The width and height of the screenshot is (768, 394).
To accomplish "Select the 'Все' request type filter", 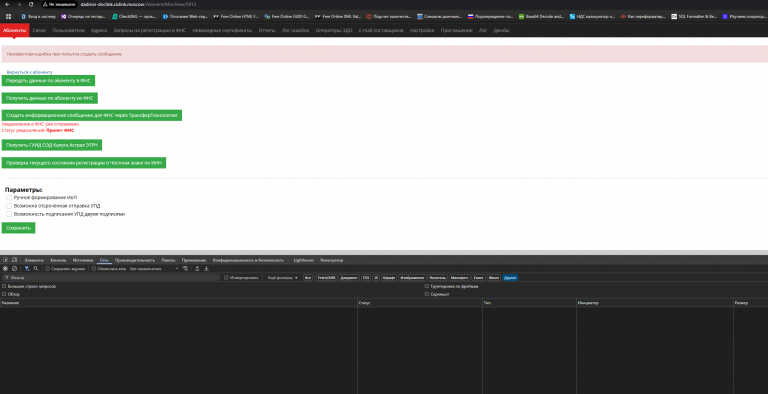I will tap(308, 278).
